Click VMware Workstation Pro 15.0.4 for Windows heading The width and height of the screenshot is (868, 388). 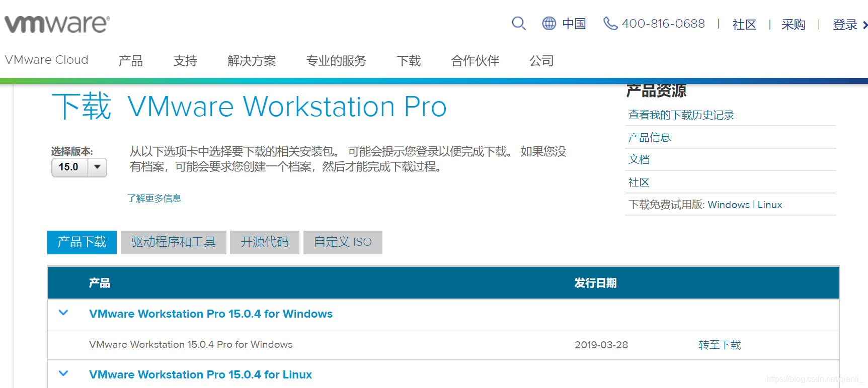click(x=211, y=314)
